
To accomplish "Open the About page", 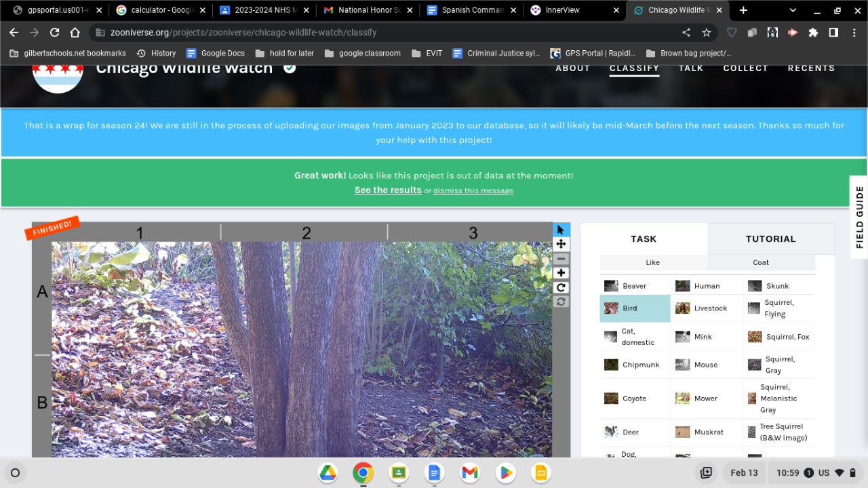I will (573, 68).
